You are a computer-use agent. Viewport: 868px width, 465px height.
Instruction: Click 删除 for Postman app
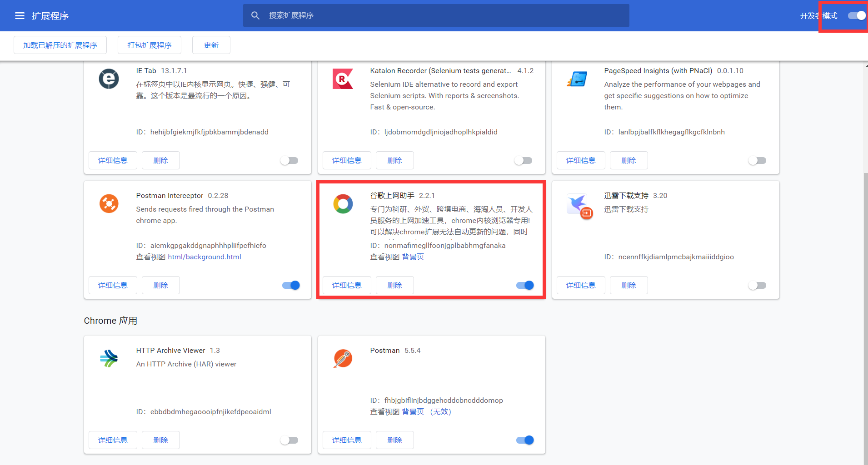click(395, 440)
